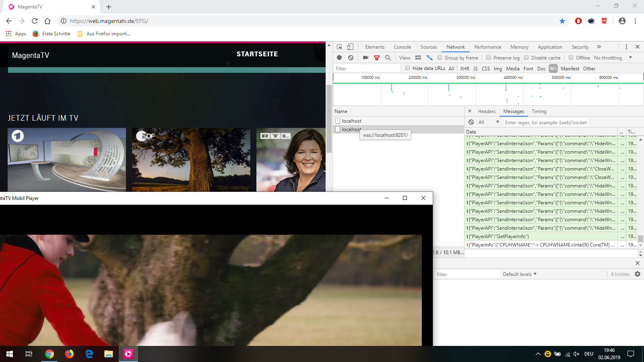Clear the network log
The height and width of the screenshot is (362, 644).
tap(351, 58)
